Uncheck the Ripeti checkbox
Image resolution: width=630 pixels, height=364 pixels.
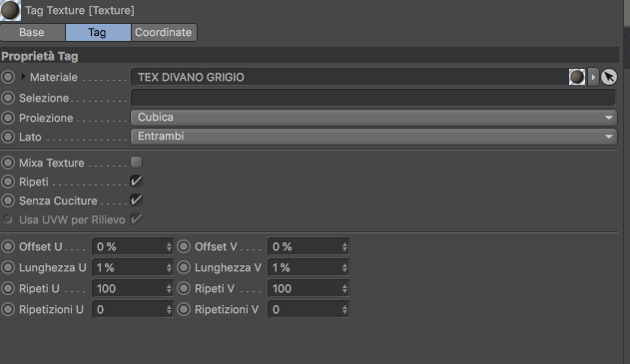click(x=136, y=181)
